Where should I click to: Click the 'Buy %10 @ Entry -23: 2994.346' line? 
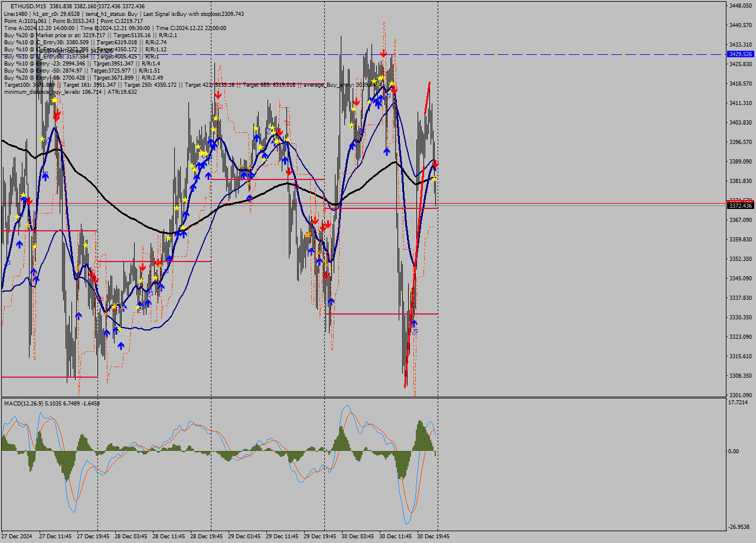82,63
